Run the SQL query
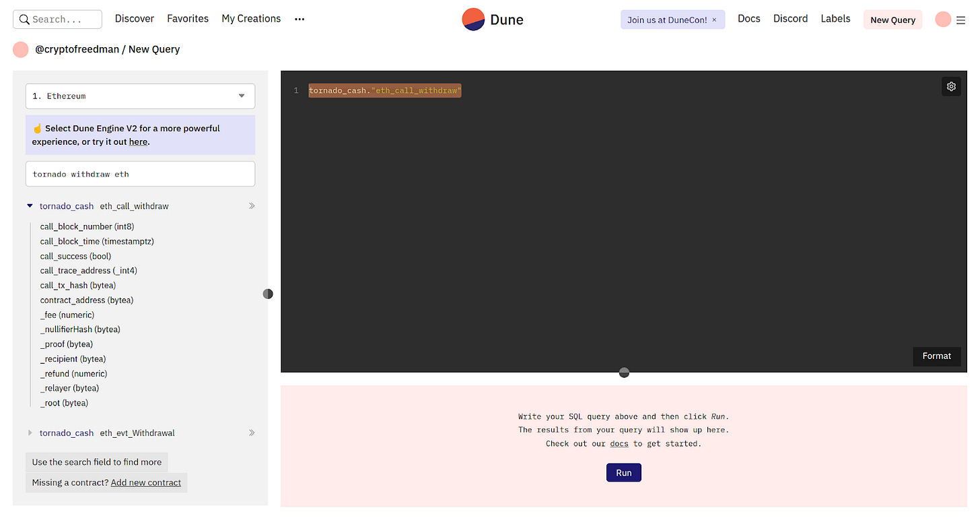Image resolution: width=980 pixels, height=526 pixels. click(x=624, y=473)
